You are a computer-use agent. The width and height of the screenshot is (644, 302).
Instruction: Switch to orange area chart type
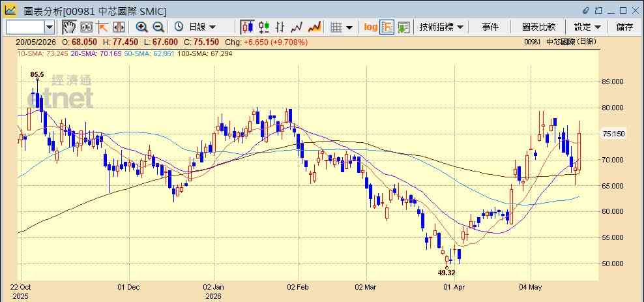pos(314,27)
